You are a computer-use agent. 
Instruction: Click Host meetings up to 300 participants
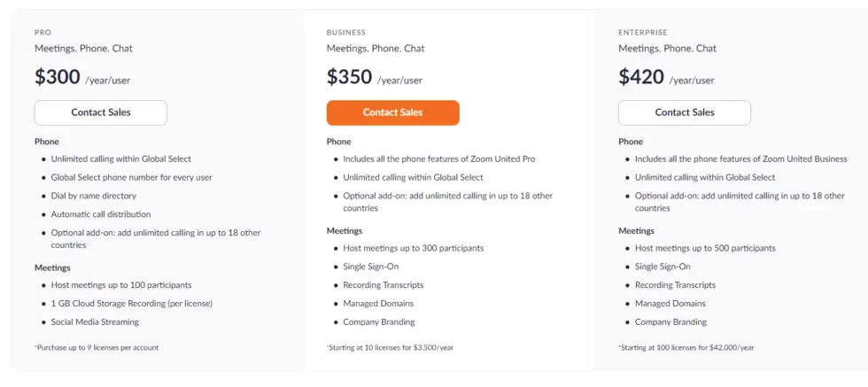[x=414, y=248]
